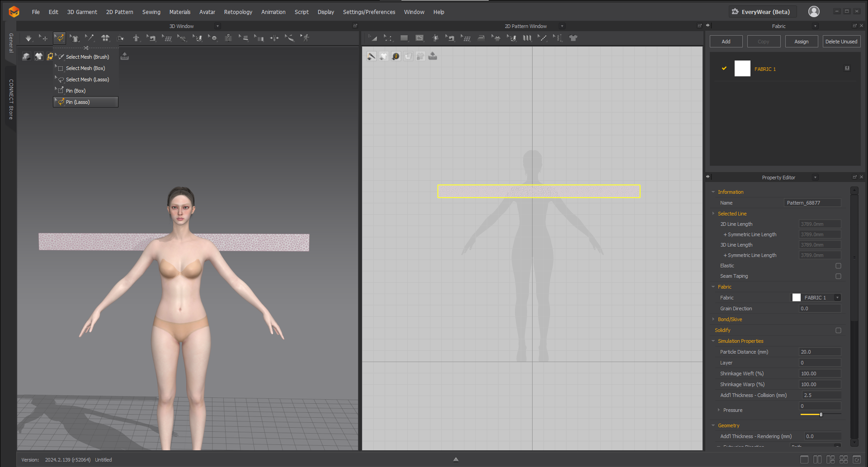Open the EveryWear (Beta) button
The image size is (868, 467).
(762, 12)
